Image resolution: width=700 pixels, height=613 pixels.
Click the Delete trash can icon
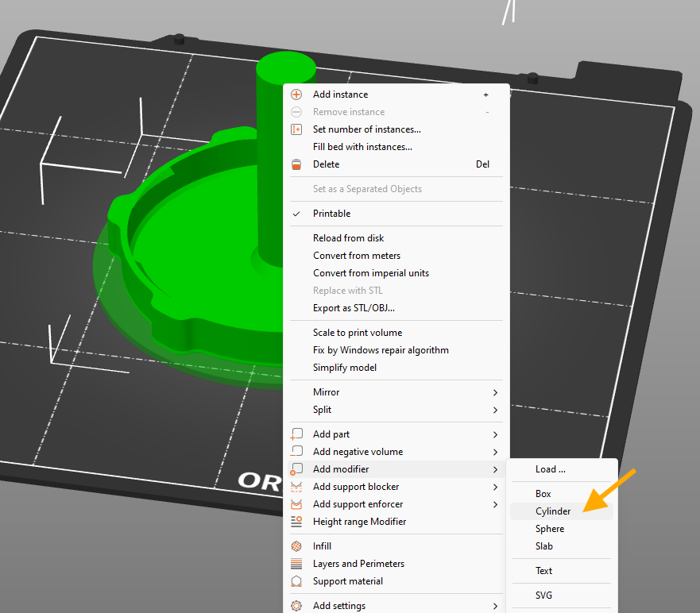(x=296, y=164)
